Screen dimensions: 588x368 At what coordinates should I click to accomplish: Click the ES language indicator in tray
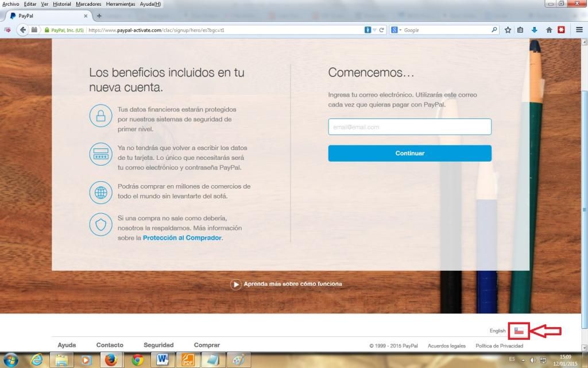512,359
